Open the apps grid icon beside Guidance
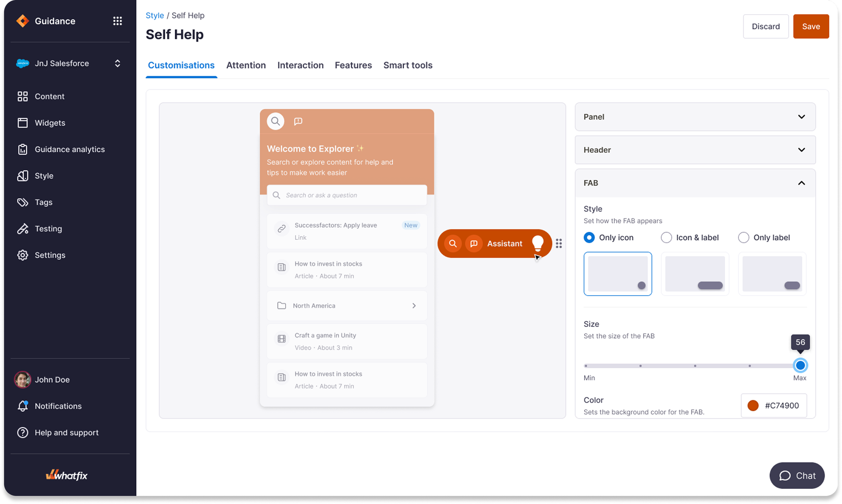 pyautogui.click(x=117, y=21)
